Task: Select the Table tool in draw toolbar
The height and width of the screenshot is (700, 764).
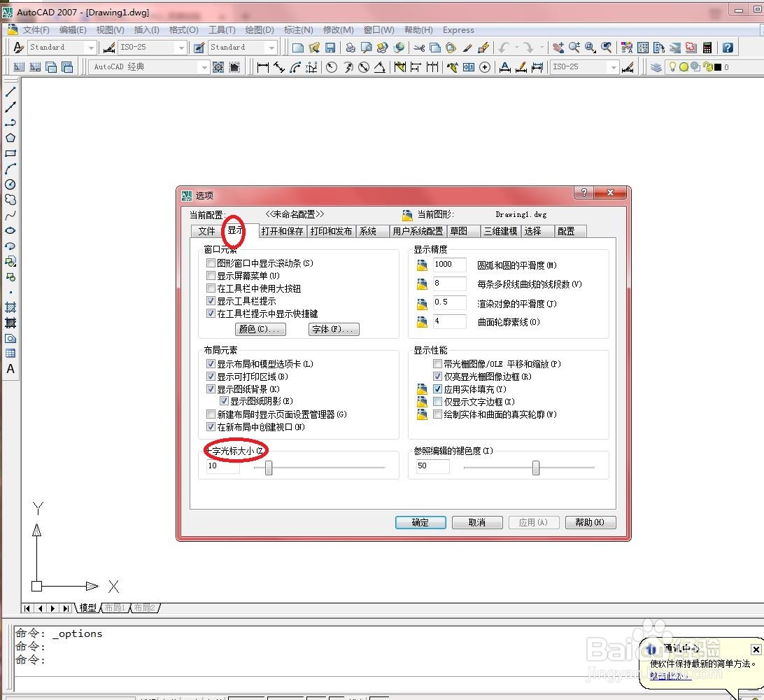Action: point(10,353)
